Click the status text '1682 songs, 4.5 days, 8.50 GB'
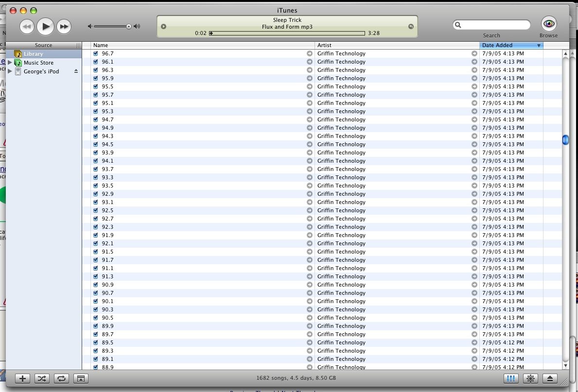The image size is (578, 392). coord(296,378)
